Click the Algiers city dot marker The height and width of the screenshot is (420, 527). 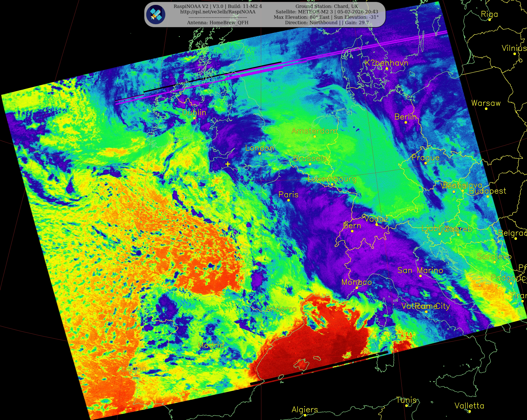(305, 415)
